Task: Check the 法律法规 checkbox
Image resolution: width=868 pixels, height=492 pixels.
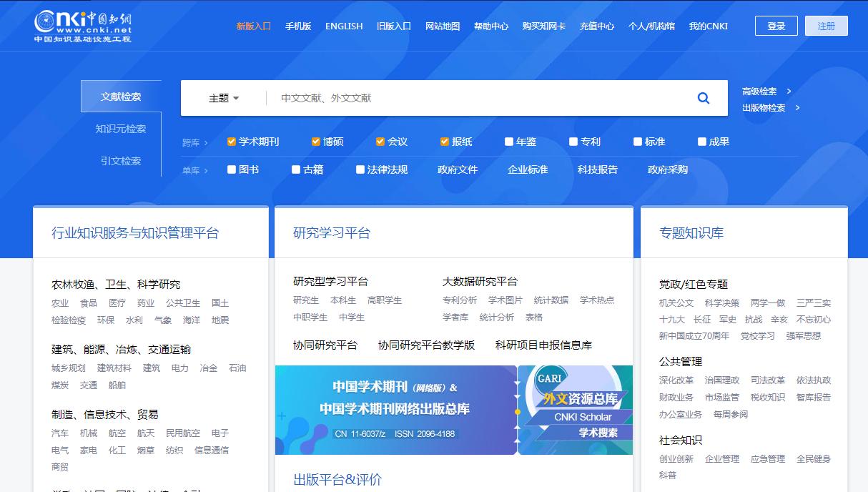Action: (360, 169)
